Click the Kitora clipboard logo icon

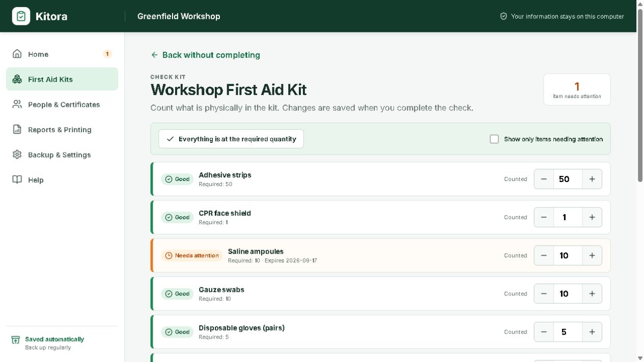point(21,16)
